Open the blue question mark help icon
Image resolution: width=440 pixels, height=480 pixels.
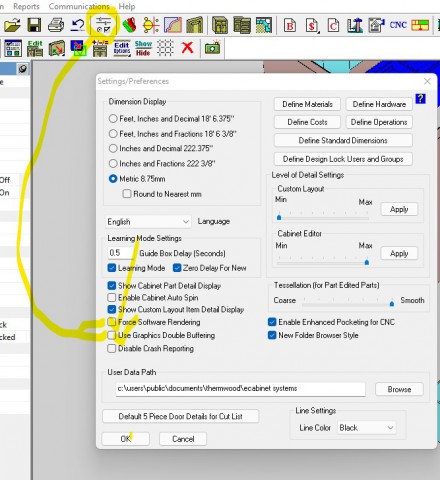click(420, 99)
